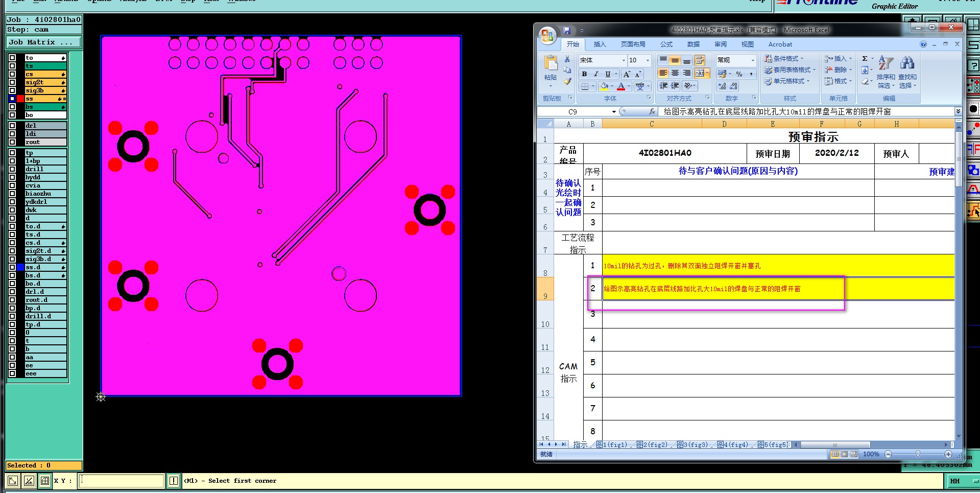Viewport: 980px width, 493px height.
Task: Toggle the 'ts' layer checkbox
Action: pyautogui.click(x=12, y=66)
